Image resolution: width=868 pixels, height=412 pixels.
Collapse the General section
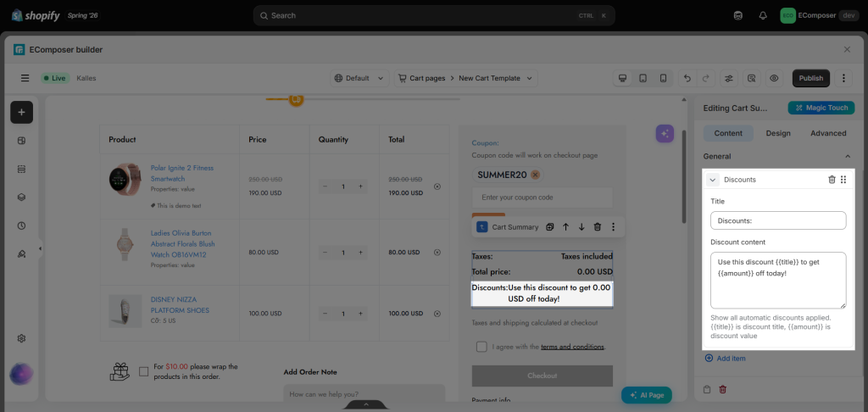pos(848,157)
